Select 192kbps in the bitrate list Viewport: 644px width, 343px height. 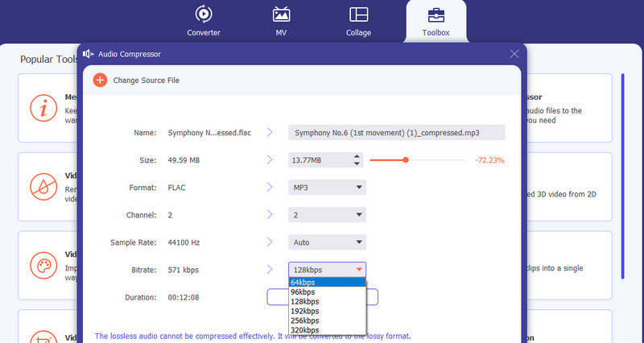[x=327, y=311]
